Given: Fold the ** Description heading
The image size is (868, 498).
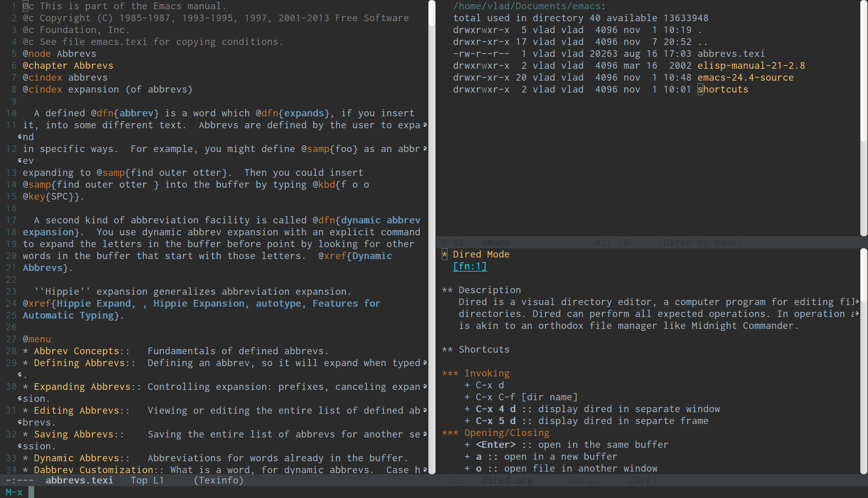Looking at the screenshot, I should [482, 290].
